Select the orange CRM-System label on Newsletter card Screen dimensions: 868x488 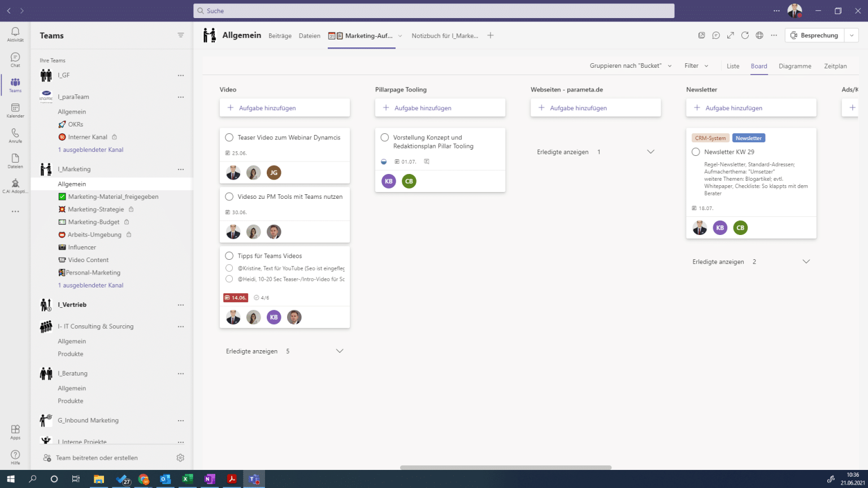tap(710, 137)
